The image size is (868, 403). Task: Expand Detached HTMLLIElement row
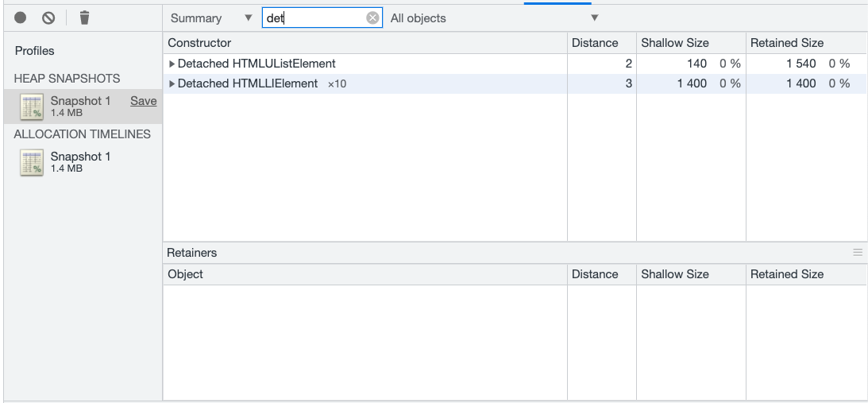pyautogui.click(x=172, y=83)
